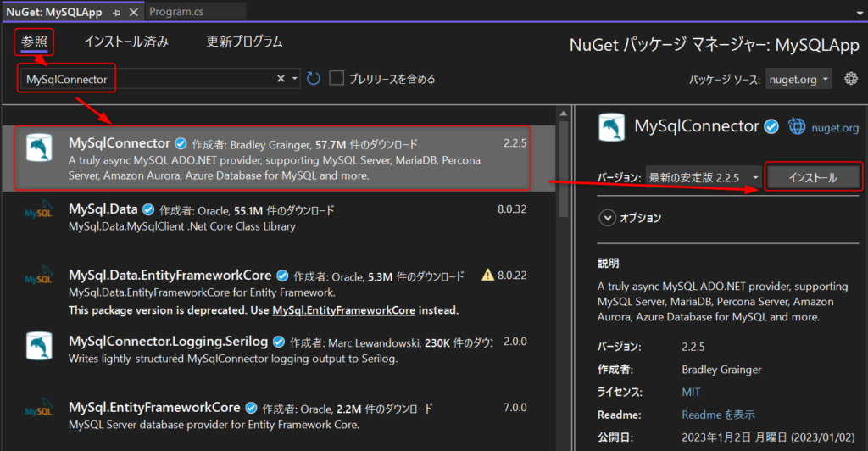868x451 pixels.
Task: Click the package list scrollbar thumb
Action: pyautogui.click(x=564, y=170)
